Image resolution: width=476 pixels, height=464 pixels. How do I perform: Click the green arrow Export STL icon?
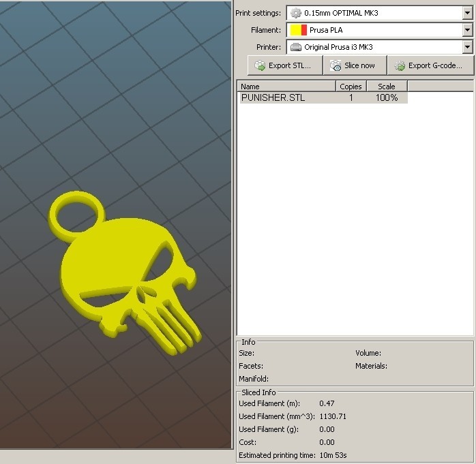(x=260, y=65)
